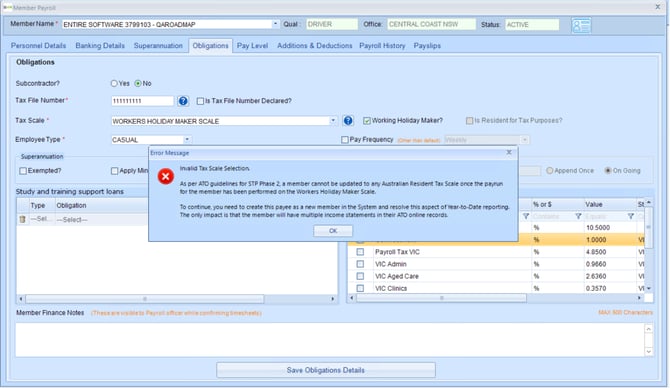Image resolution: width=670 pixels, height=388 pixels.
Task: Open the Superannuation tab
Action: coord(158,46)
